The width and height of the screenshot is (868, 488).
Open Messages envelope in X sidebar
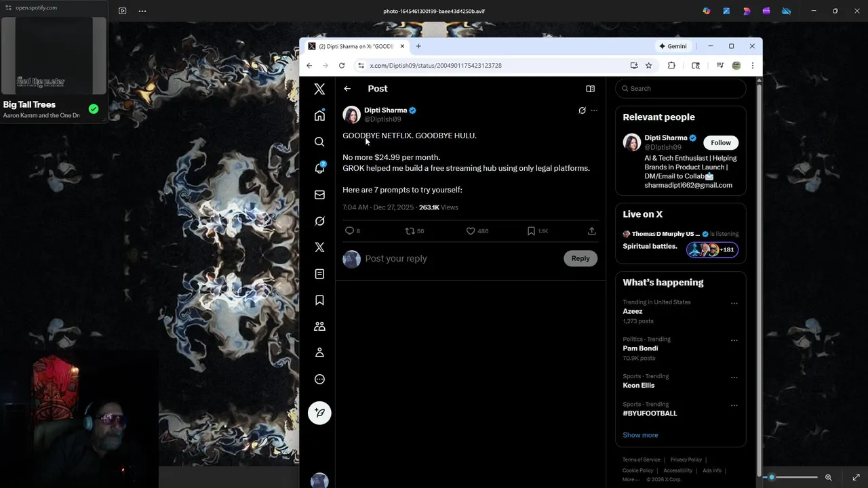tap(319, 195)
